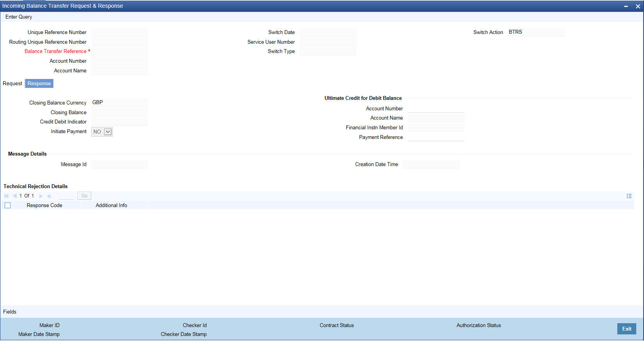This screenshot has height=341, width=644.
Task: Click the Balance Transfer Reference field
Action: tap(120, 51)
